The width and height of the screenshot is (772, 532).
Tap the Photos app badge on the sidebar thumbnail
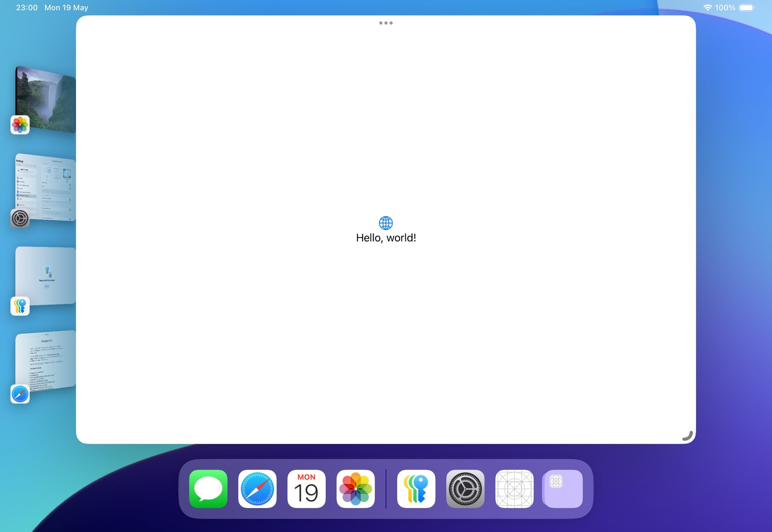tap(20, 124)
